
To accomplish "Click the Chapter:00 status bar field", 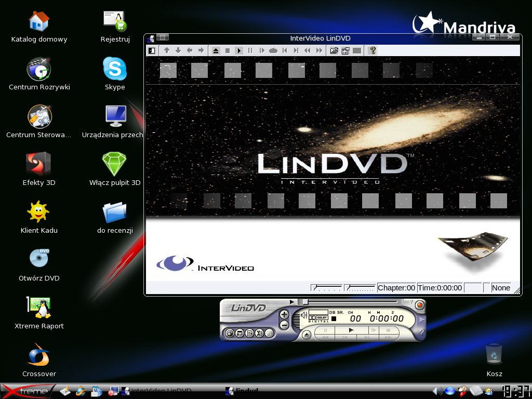I will point(396,288).
